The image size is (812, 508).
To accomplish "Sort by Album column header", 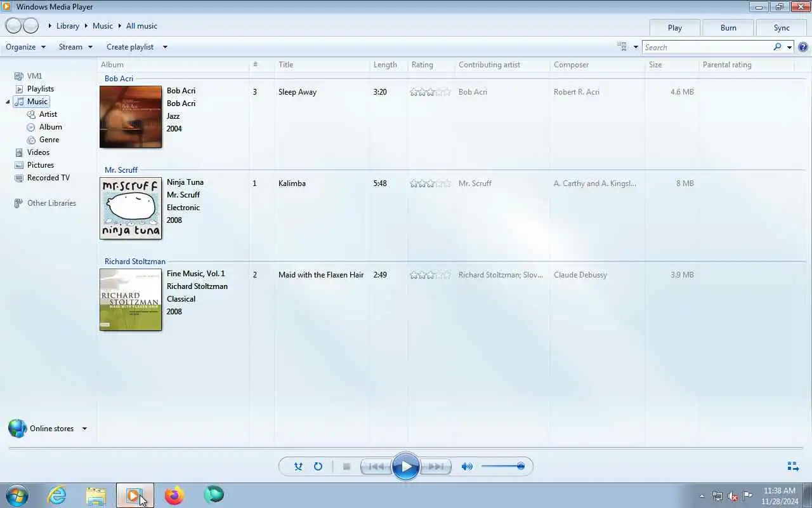I will (173, 65).
